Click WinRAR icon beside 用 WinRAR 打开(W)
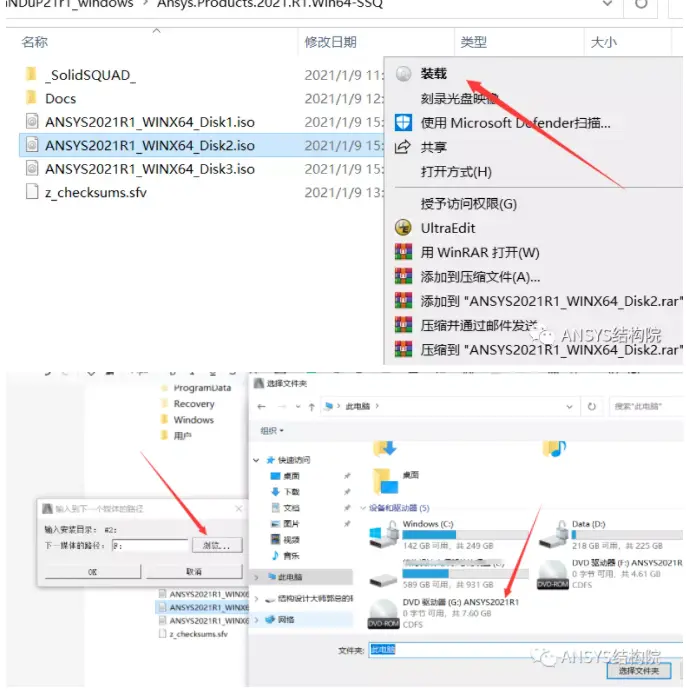Viewport: 686px width, 692px height. [x=403, y=252]
